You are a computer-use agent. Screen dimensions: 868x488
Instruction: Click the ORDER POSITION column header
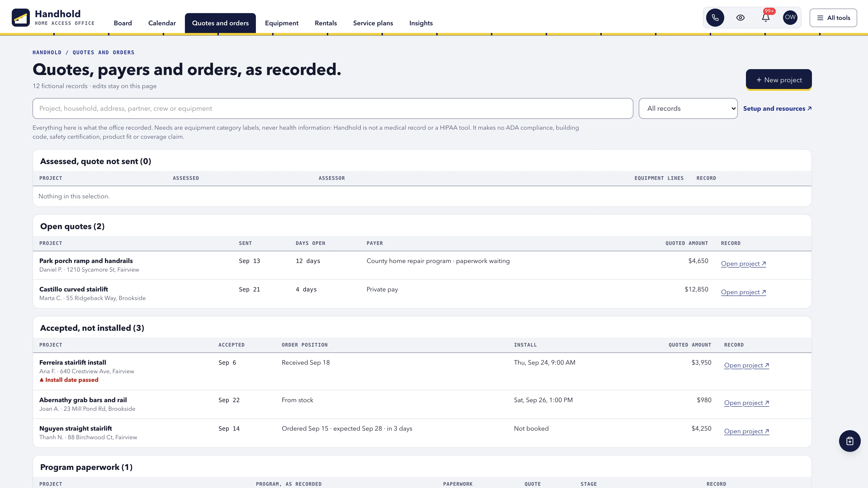pos(305,345)
